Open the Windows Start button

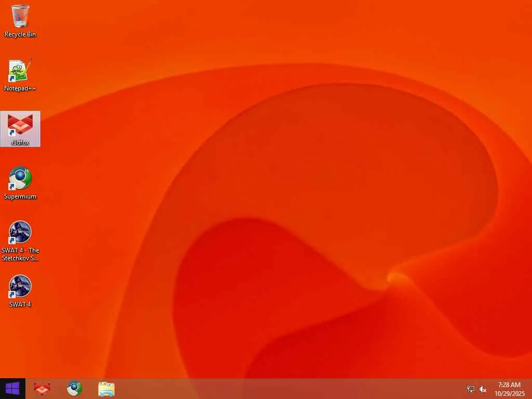point(12,389)
